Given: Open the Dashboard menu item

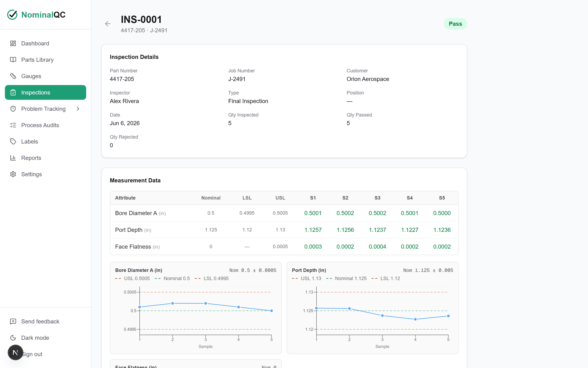Looking at the screenshot, I should (46, 43).
